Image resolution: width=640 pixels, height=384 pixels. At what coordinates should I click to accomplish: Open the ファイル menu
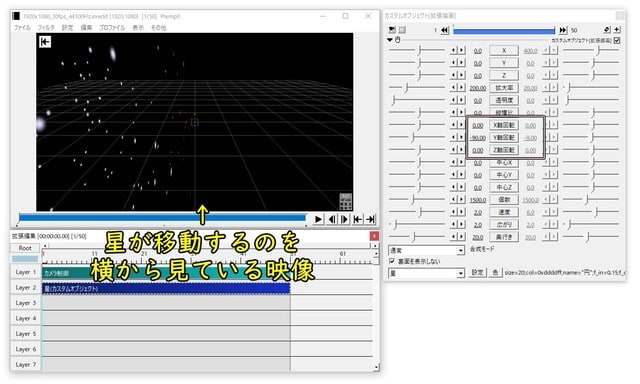(22, 27)
